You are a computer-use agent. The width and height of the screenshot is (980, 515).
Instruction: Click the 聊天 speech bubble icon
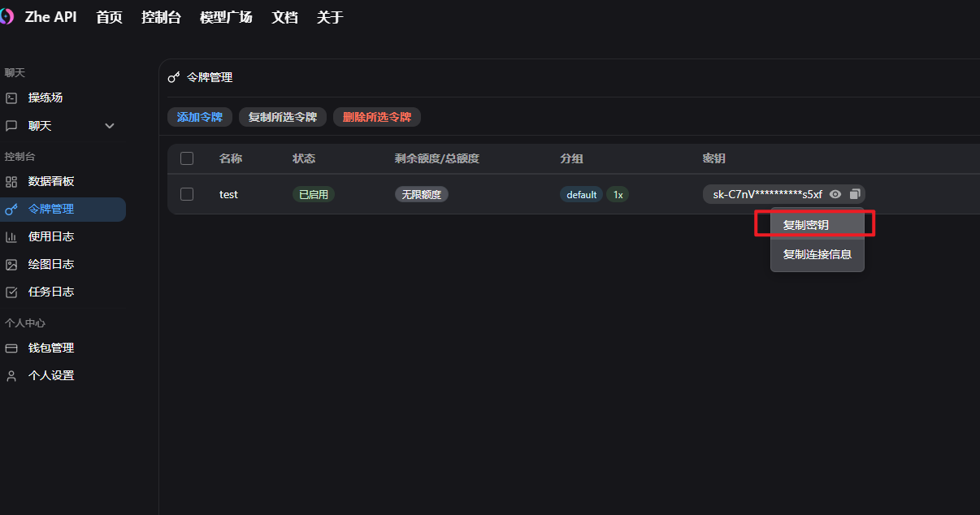pos(11,126)
